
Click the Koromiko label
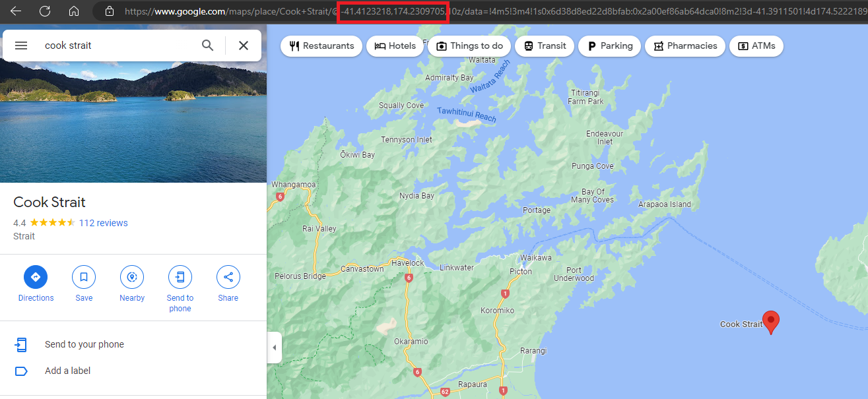point(497,311)
